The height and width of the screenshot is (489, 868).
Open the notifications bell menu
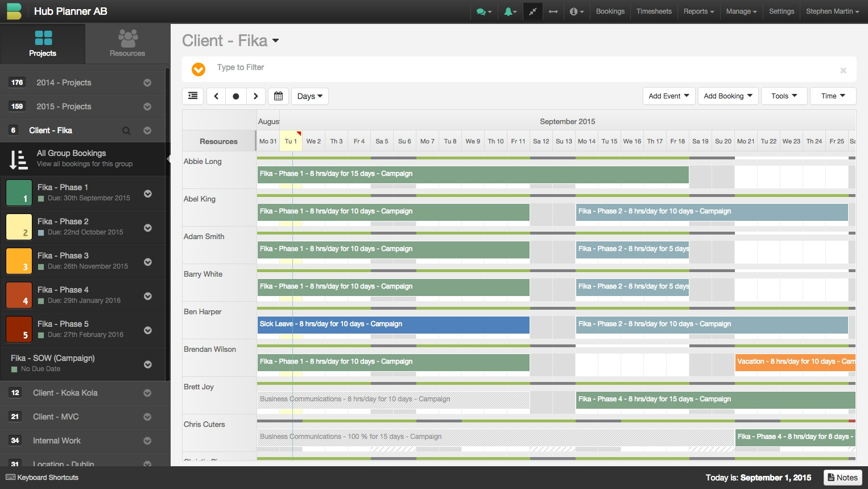[510, 11]
